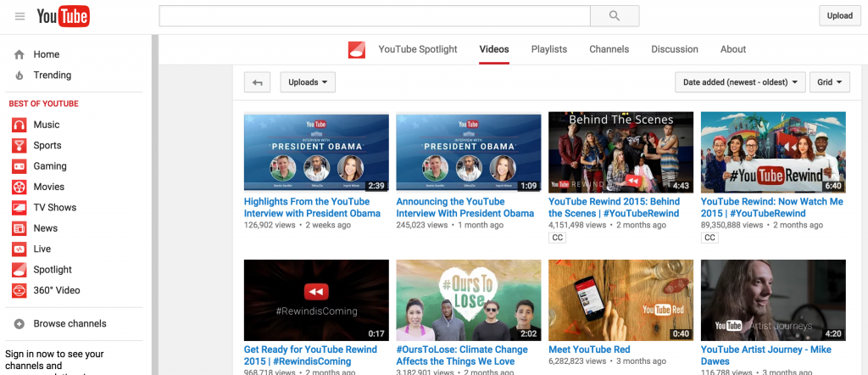Click the YouTube Red phone thumbnail
The height and width of the screenshot is (375, 868).
(621, 300)
